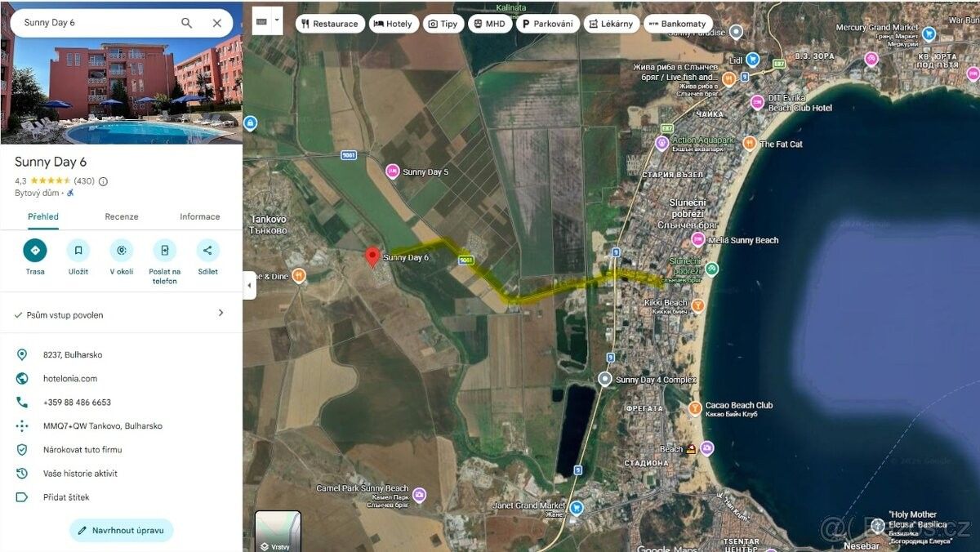
Task: Click the DIT Evrika Beach Club Hotel marker
Action: click(x=757, y=102)
